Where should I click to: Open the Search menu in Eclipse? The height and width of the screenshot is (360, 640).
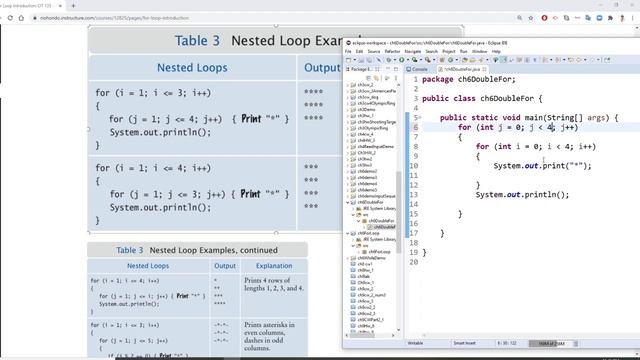431,51
